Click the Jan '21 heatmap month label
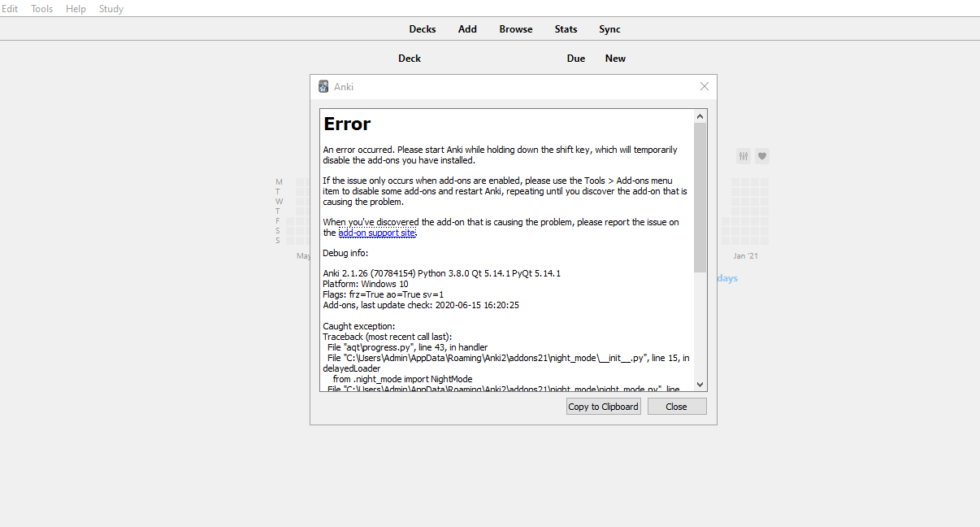The image size is (980, 527). [x=745, y=256]
